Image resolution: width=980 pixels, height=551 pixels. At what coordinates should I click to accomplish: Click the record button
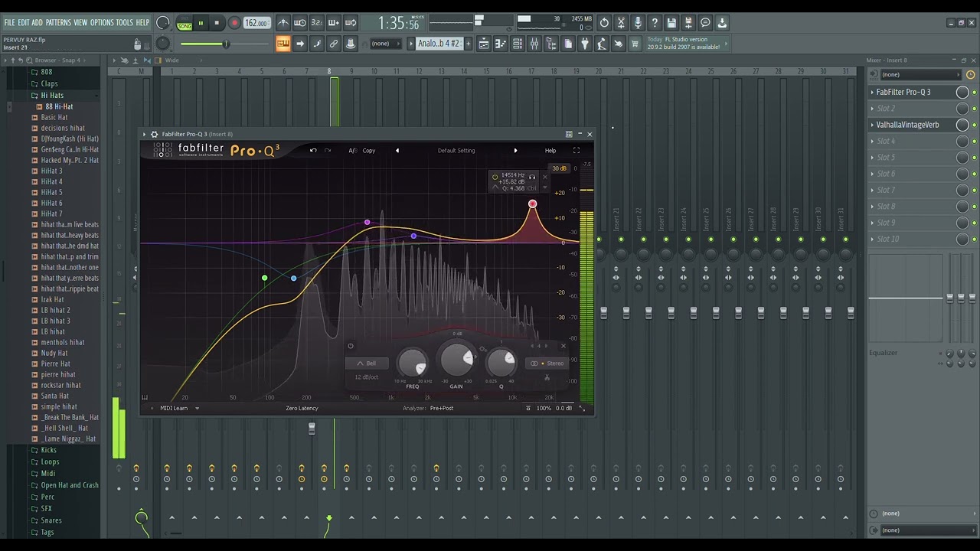[x=234, y=23]
